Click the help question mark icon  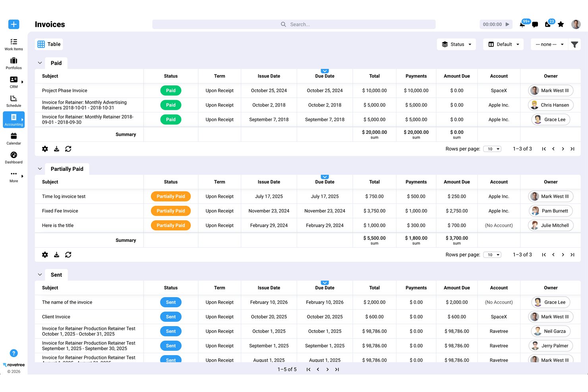click(14, 353)
